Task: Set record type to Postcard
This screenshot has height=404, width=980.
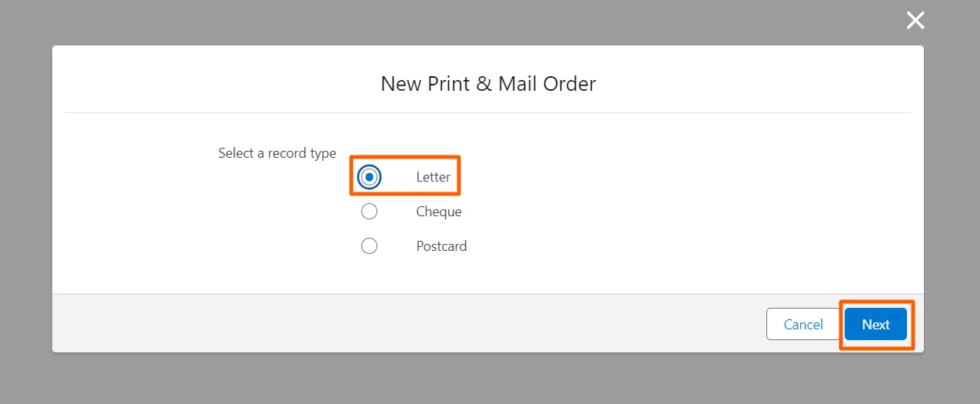Action: pyautogui.click(x=370, y=246)
